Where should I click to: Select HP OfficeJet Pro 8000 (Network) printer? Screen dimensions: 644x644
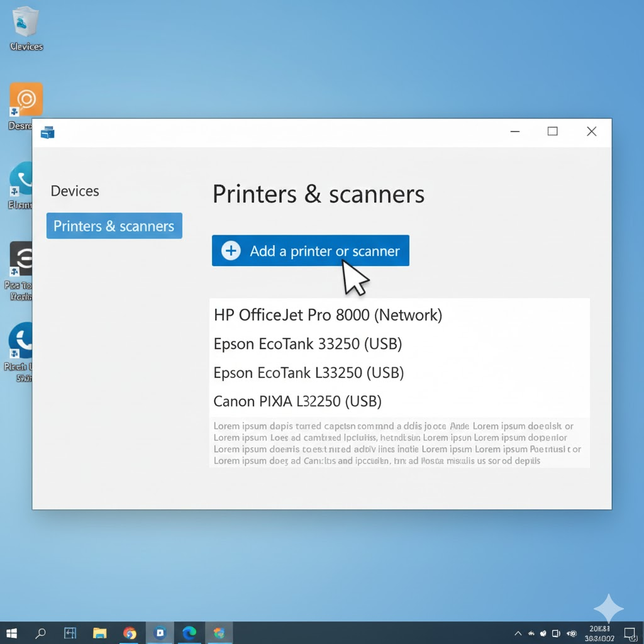tap(328, 315)
